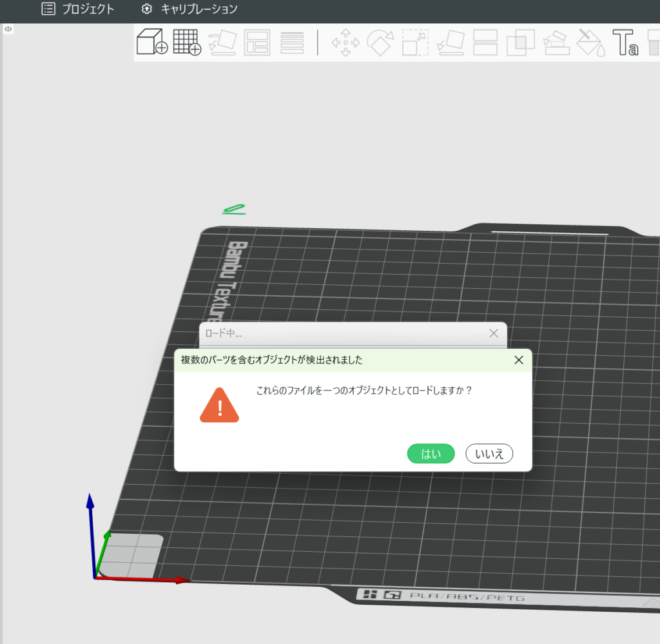660x644 pixels.
Task: Click the Add model cube icon
Action: point(152,42)
